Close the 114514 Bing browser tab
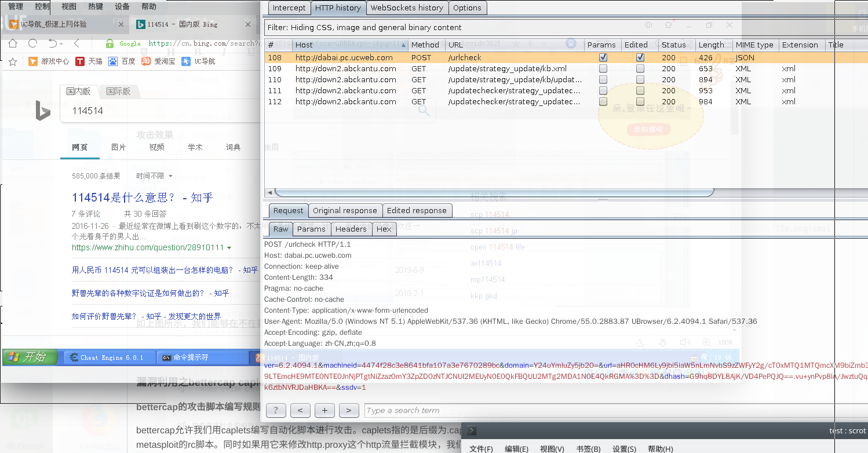 248,24
